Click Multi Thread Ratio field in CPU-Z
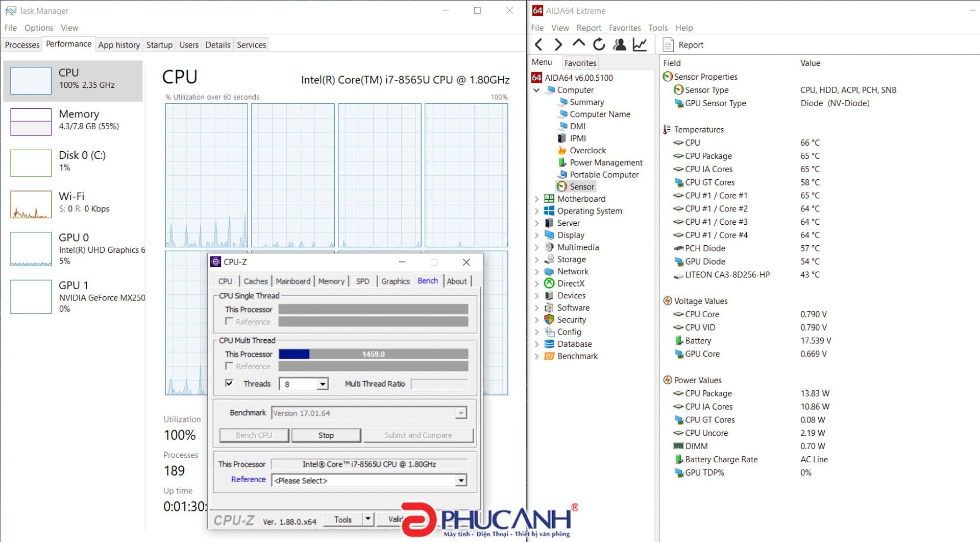The width and height of the screenshot is (980, 542). (439, 384)
